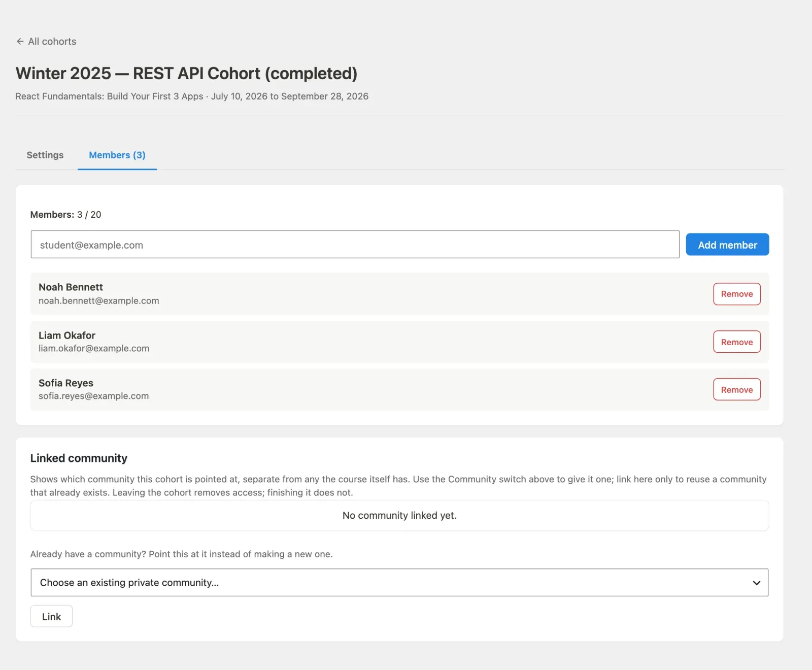Focus the student email input field
812x670 pixels.
[x=355, y=245]
